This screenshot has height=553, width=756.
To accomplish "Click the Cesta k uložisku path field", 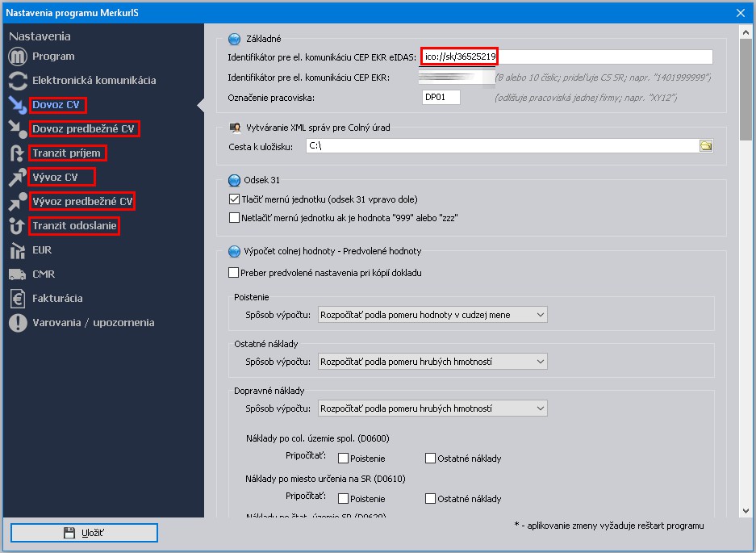I will coord(503,146).
